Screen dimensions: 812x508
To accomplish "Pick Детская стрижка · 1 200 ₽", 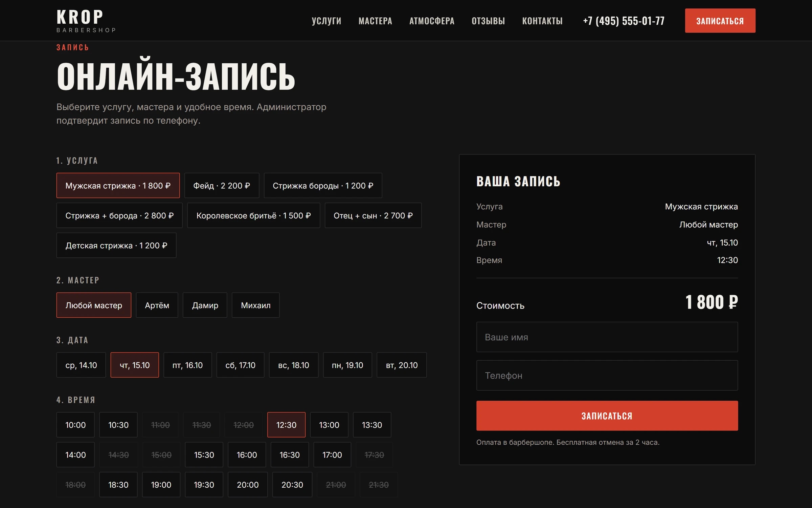I will (x=116, y=245).
